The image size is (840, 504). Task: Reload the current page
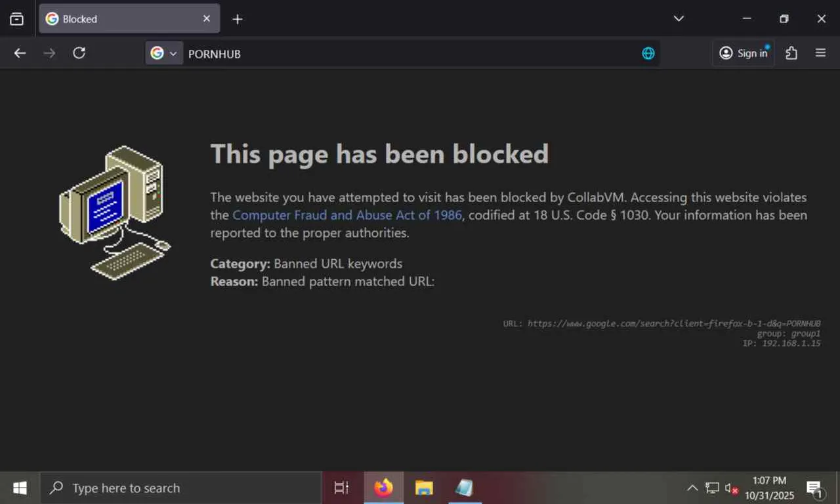click(x=79, y=53)
